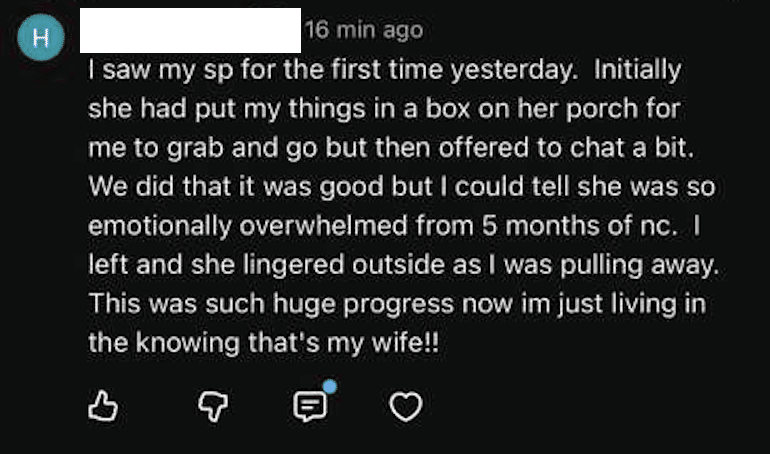Heart the comment
770x454 pixels.
(406, 406)
